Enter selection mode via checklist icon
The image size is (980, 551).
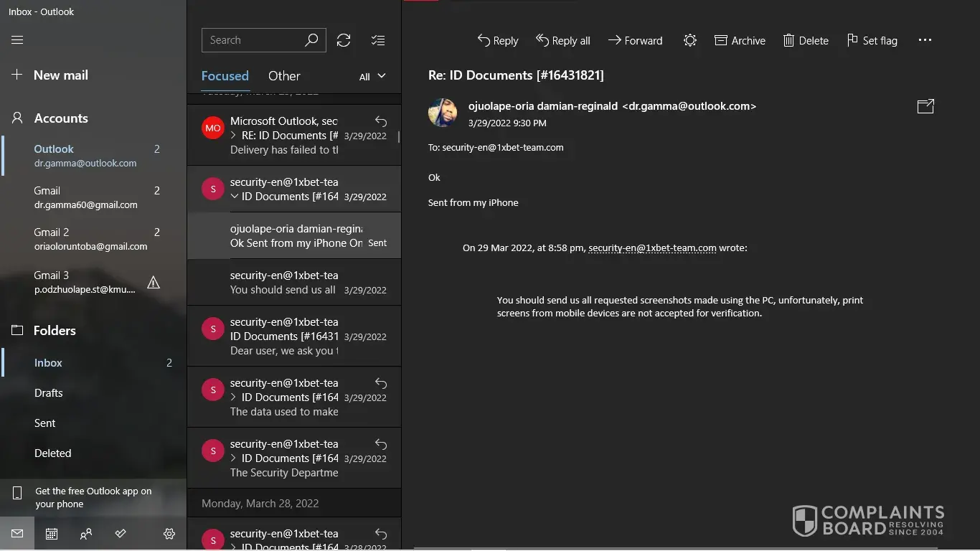378,40
